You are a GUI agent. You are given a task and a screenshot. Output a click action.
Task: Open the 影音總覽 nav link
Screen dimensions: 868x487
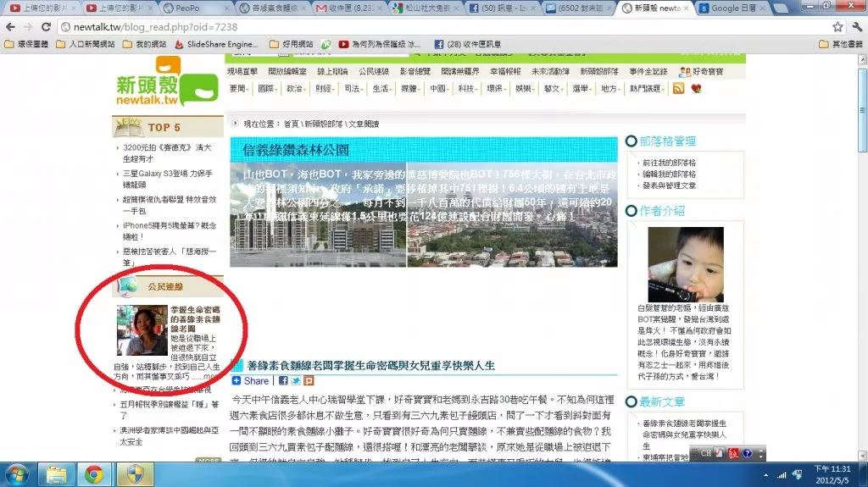(415, 71)
